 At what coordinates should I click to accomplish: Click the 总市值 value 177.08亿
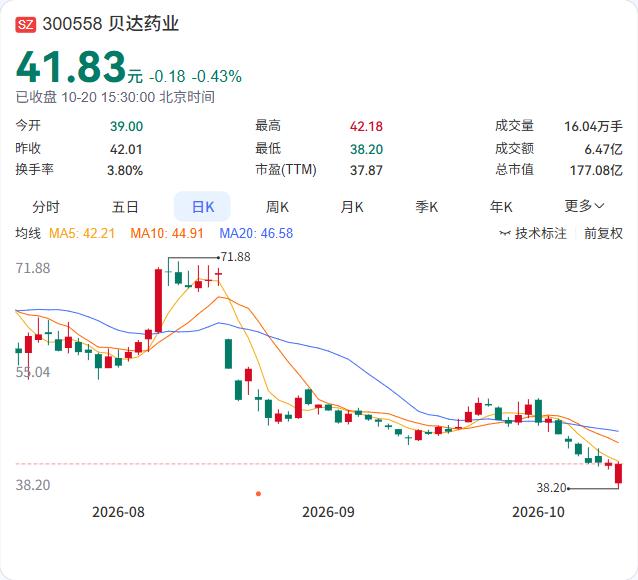tap(596, 170)
